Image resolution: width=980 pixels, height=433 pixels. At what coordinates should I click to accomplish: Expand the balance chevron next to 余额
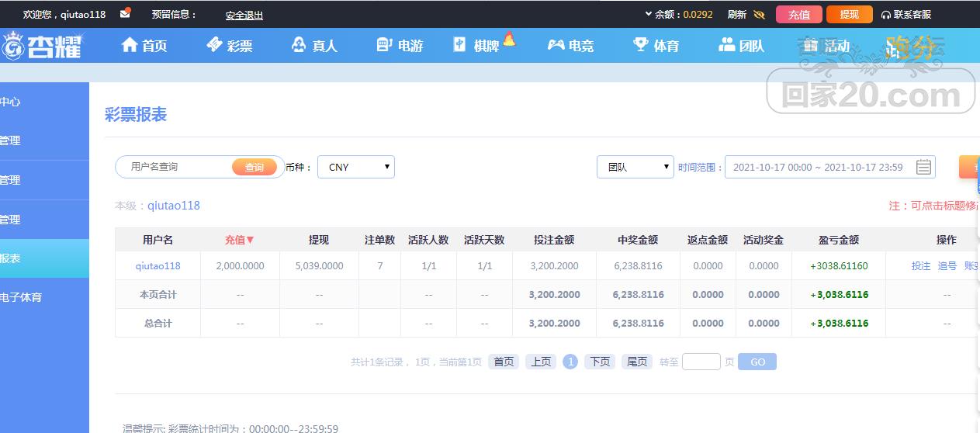pyautogui.click(x=649, y=14)
